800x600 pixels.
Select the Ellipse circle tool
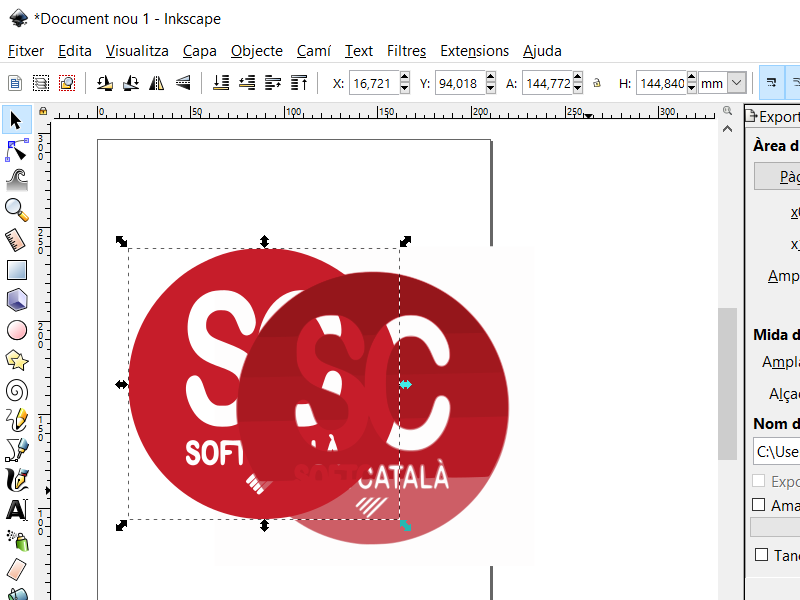(16, 330)
